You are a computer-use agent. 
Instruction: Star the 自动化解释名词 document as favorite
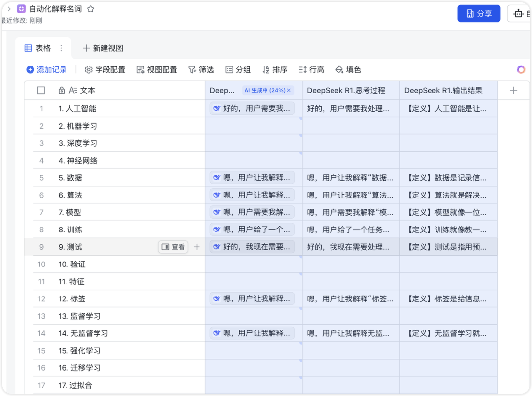coord(91,9)
